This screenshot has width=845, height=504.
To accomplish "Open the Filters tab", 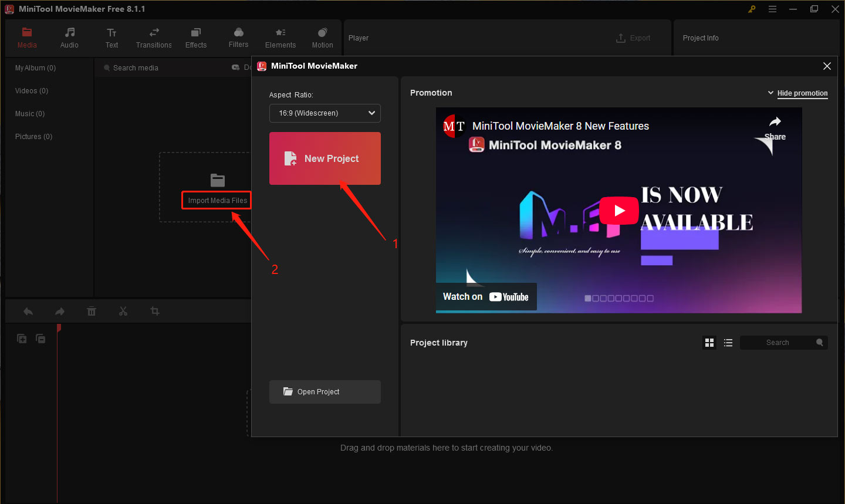I will coord(238,38).
